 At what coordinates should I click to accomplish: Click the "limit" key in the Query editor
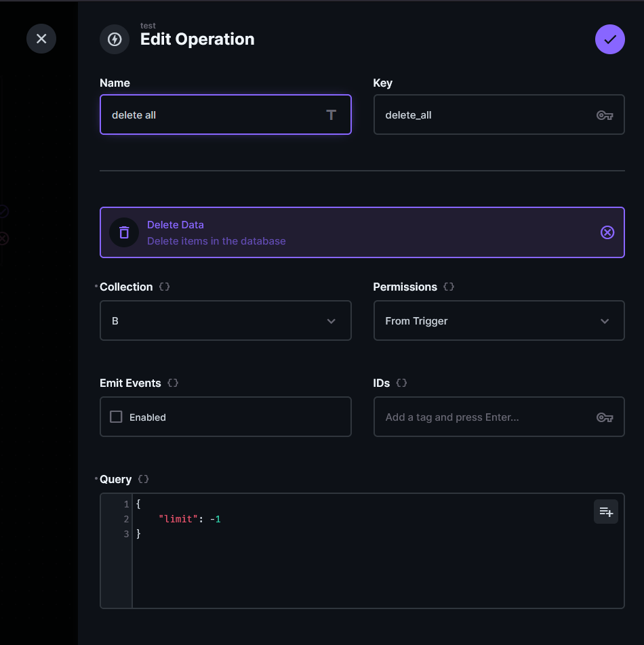point(178,519)
